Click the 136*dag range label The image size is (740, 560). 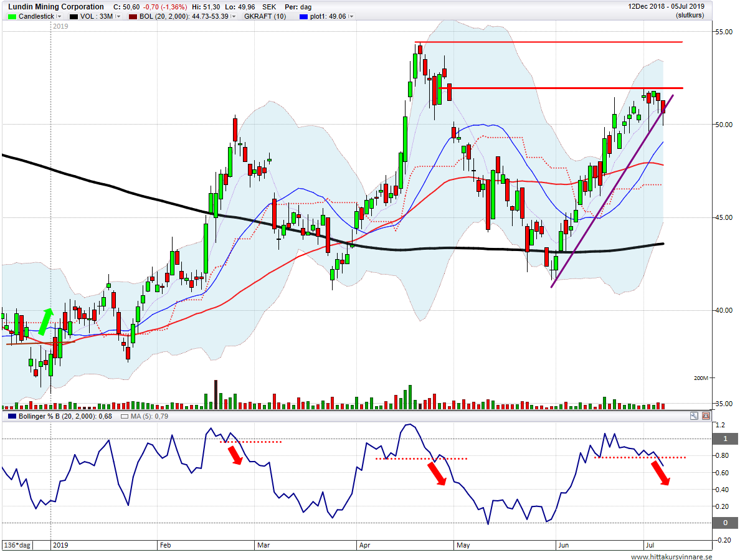17,545
